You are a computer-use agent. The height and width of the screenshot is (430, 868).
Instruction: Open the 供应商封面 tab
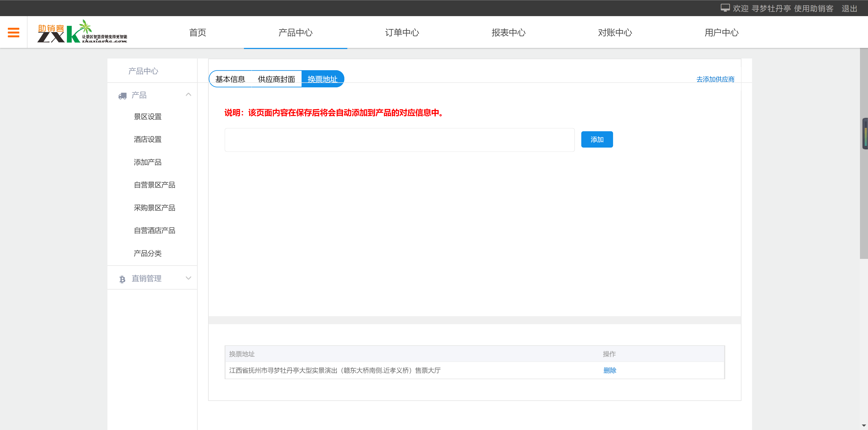click(x=276, y=79)
